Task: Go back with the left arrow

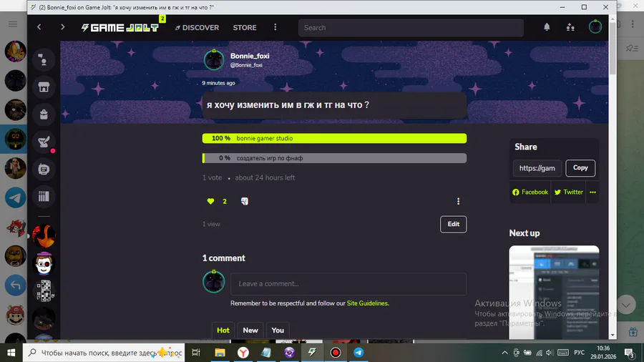Action: coord(39,27)
